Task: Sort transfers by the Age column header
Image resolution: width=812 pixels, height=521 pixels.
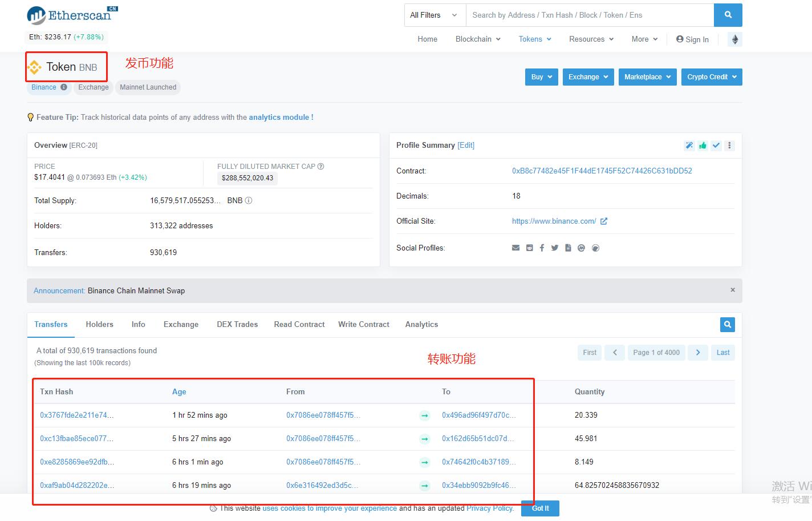Action: [x=179, y=392]
